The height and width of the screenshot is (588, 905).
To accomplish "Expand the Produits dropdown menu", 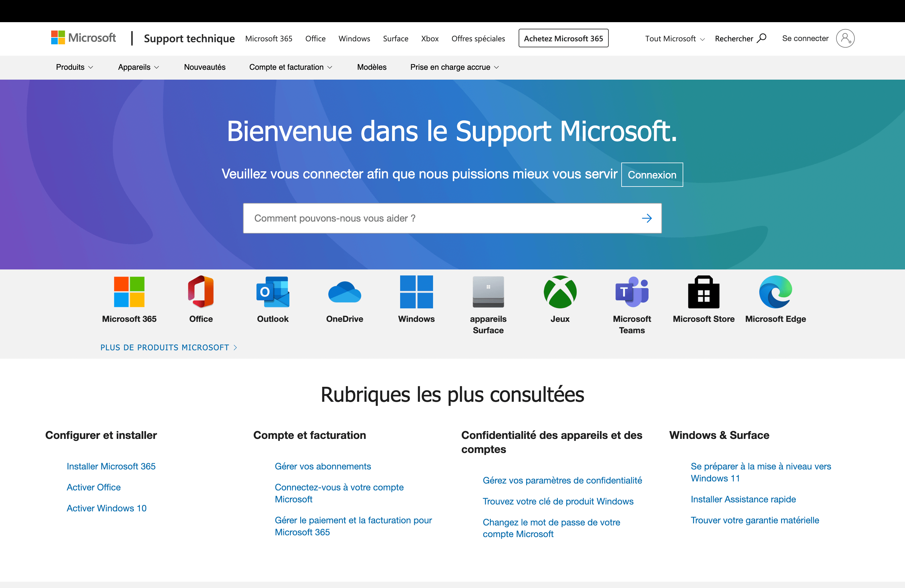I will point(75,67).
